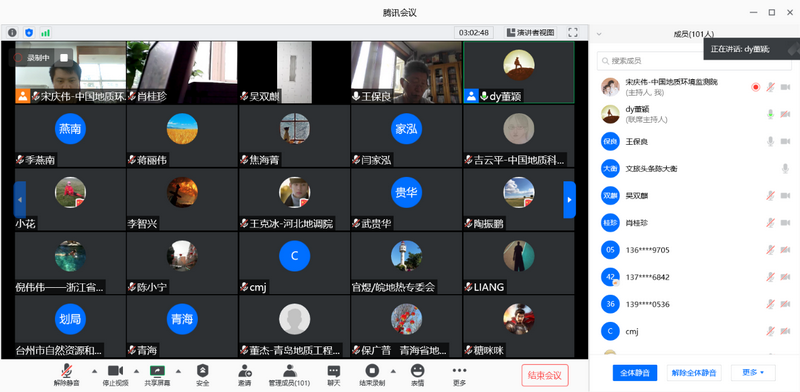Viewport: 800px width, 392px height.
Task: Select the tile labeled 李智兴
Action: tap(182, 200)
